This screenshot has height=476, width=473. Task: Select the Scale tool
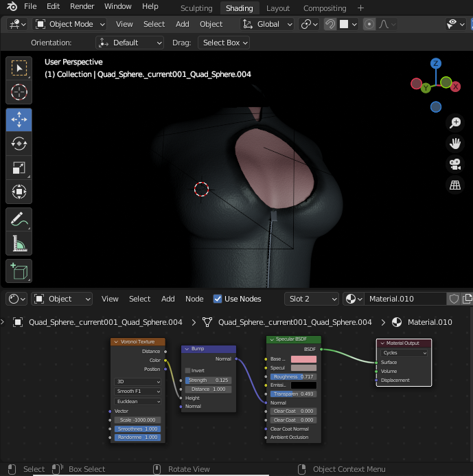point(19,168)
